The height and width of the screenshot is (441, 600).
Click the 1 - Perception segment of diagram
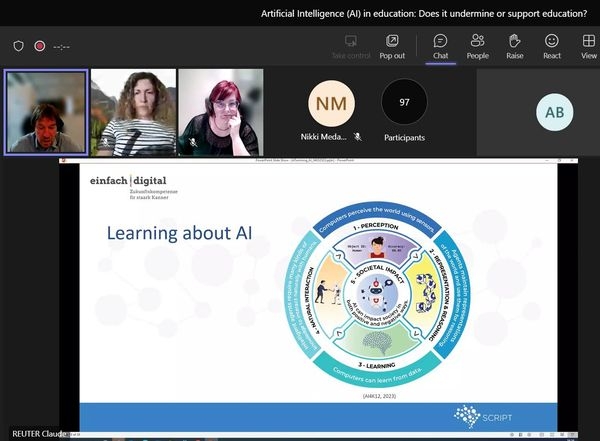click(377, 248)
